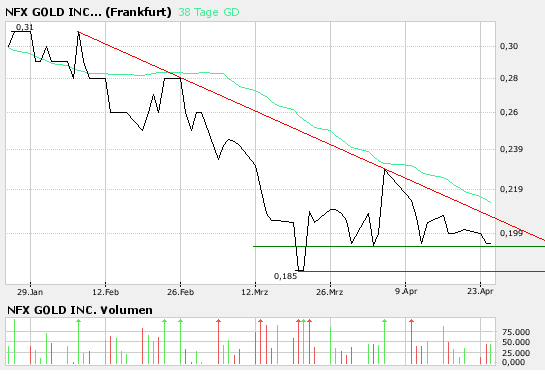Click the 29.Jan date label

pos(30,292)
